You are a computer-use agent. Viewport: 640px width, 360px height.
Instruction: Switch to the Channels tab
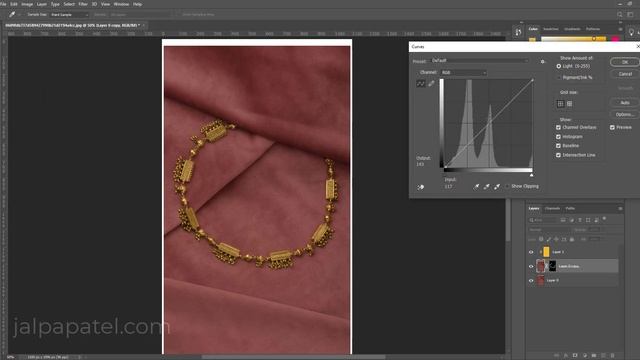(552, 209)
